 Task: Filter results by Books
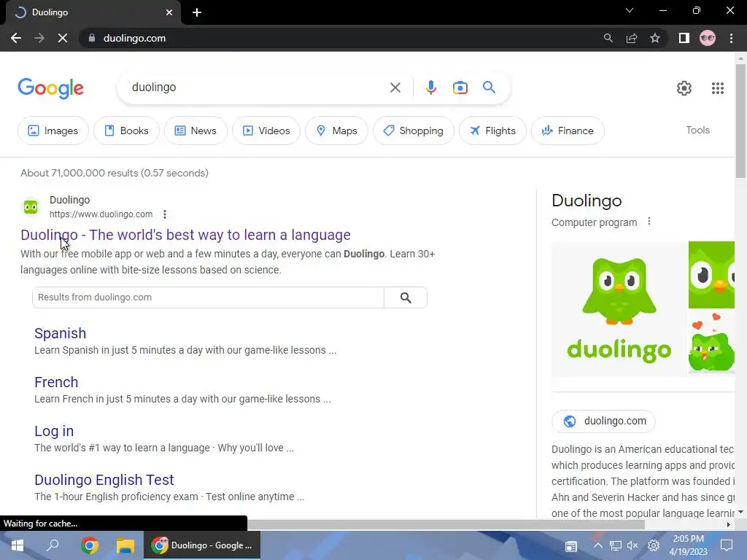(126, 131)
